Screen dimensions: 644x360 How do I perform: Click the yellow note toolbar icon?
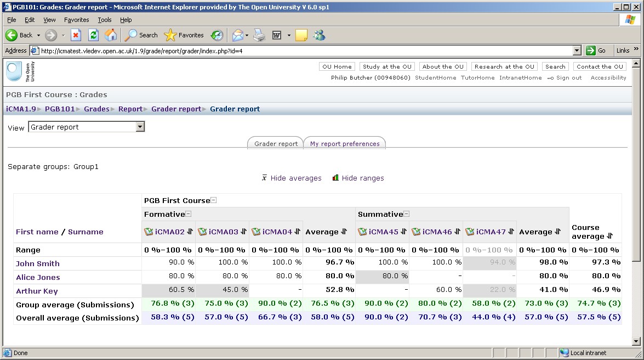click(x=301, y=35)
